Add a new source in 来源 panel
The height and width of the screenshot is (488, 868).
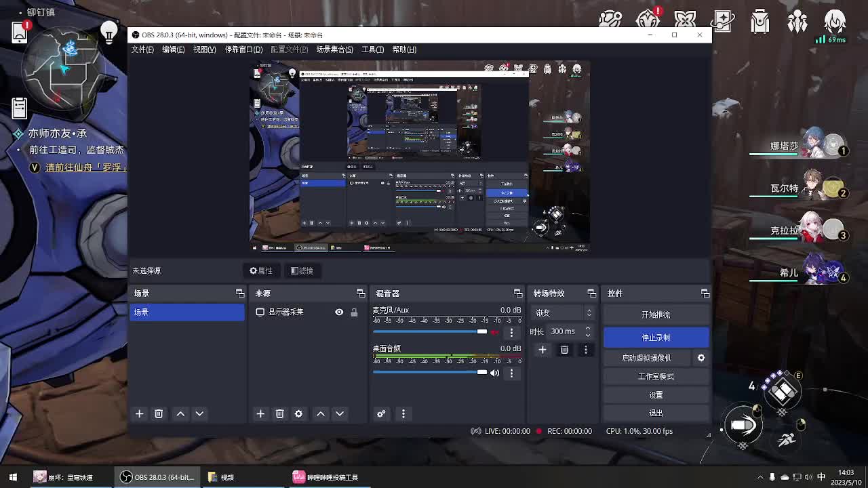coord(260,413)
